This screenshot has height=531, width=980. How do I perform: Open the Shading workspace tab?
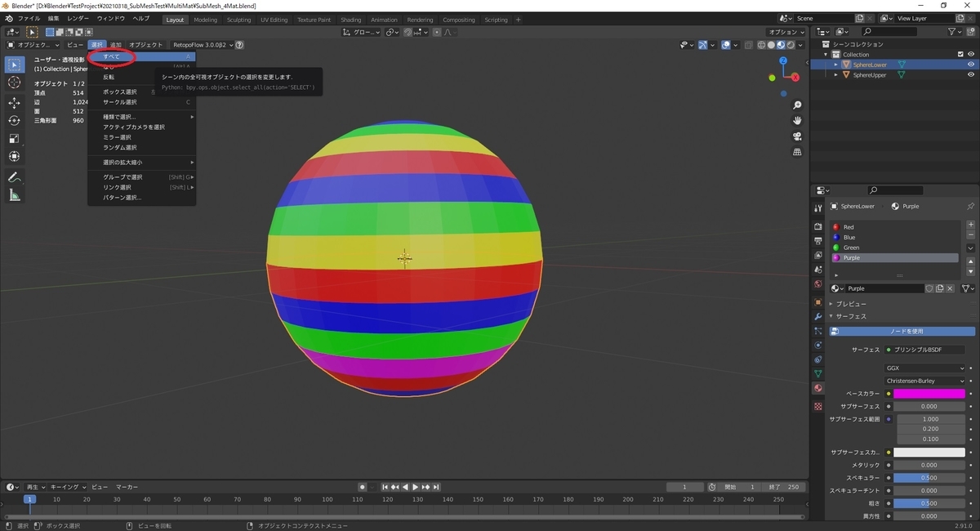coord(350,20)
